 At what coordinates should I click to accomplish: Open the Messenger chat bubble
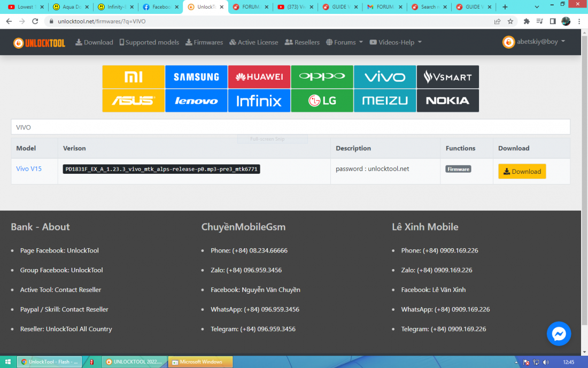(559, 333)
